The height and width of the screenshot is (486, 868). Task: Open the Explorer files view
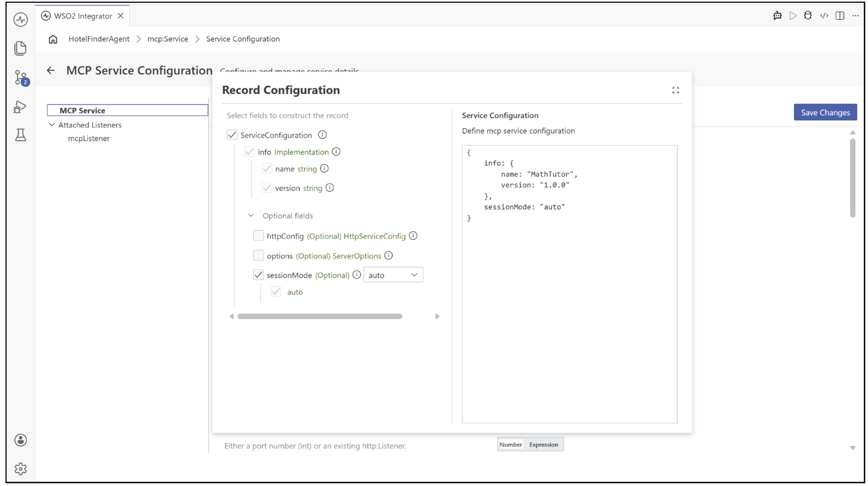click(21, 48)
